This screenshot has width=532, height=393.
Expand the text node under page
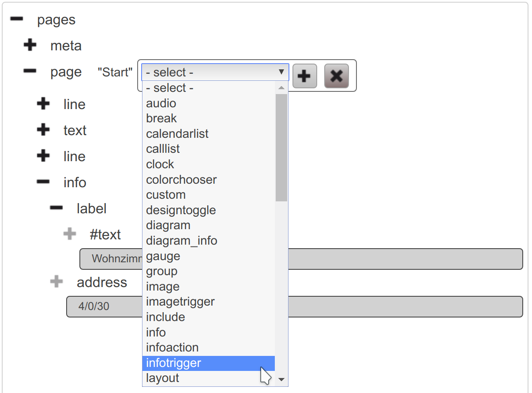click(x=43, y=130)
